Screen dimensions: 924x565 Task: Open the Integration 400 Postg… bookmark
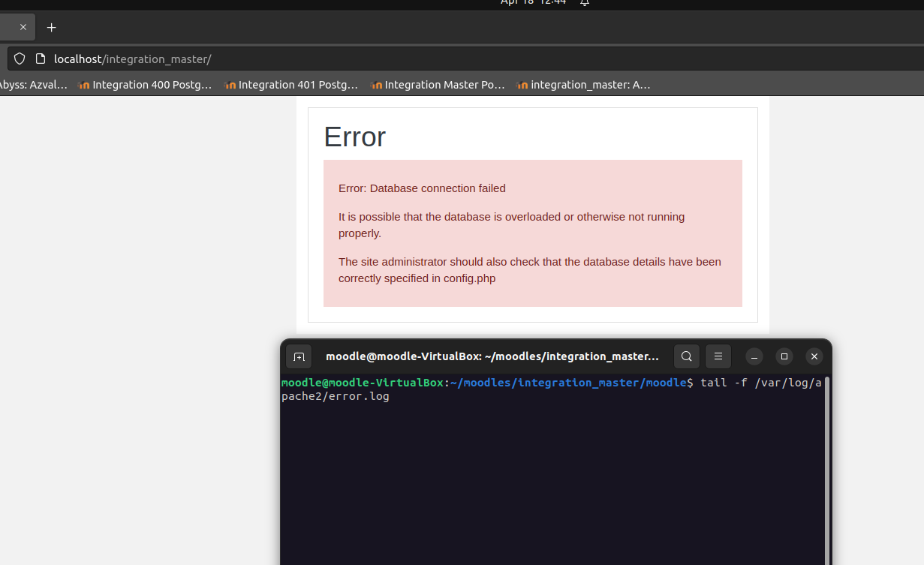pos(145,85)
